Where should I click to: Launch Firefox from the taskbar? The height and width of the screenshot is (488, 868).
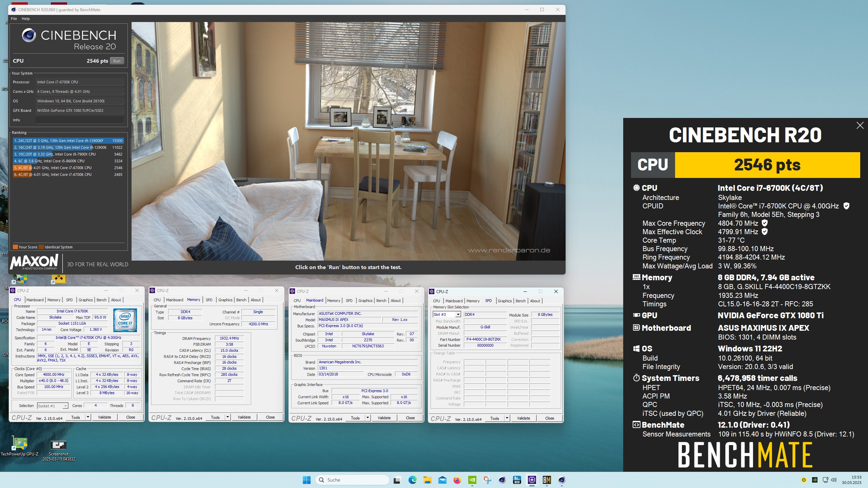[457, 480]
